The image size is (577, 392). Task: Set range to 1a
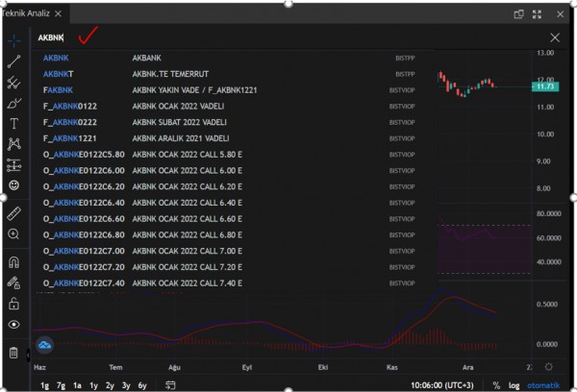77,385
